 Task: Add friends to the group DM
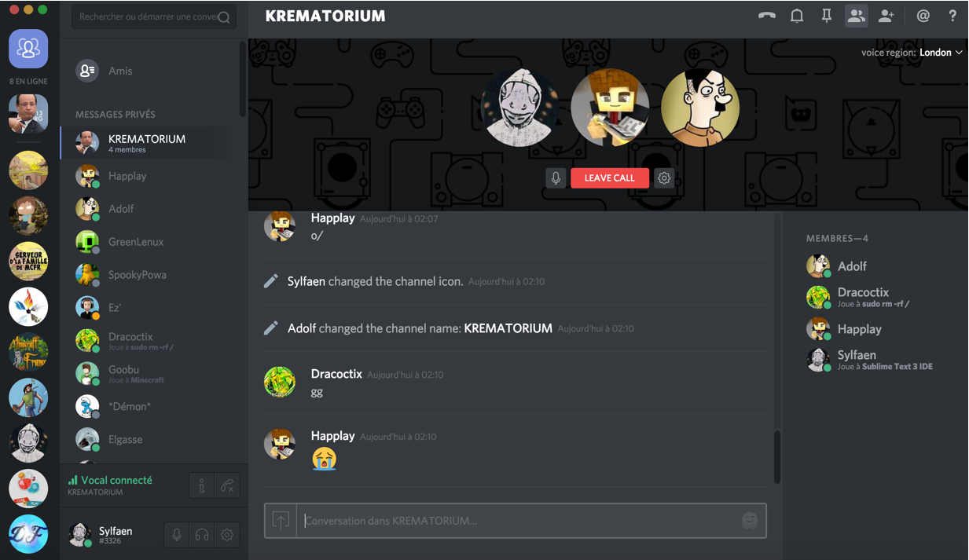tap(886, 16)
